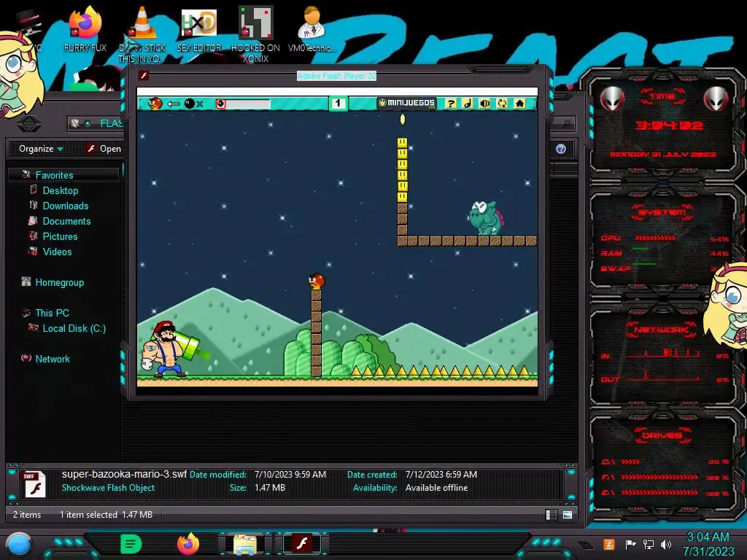Open Firefox from the taskbar
This screenshot has height=560, width=747.
(188, 544)
